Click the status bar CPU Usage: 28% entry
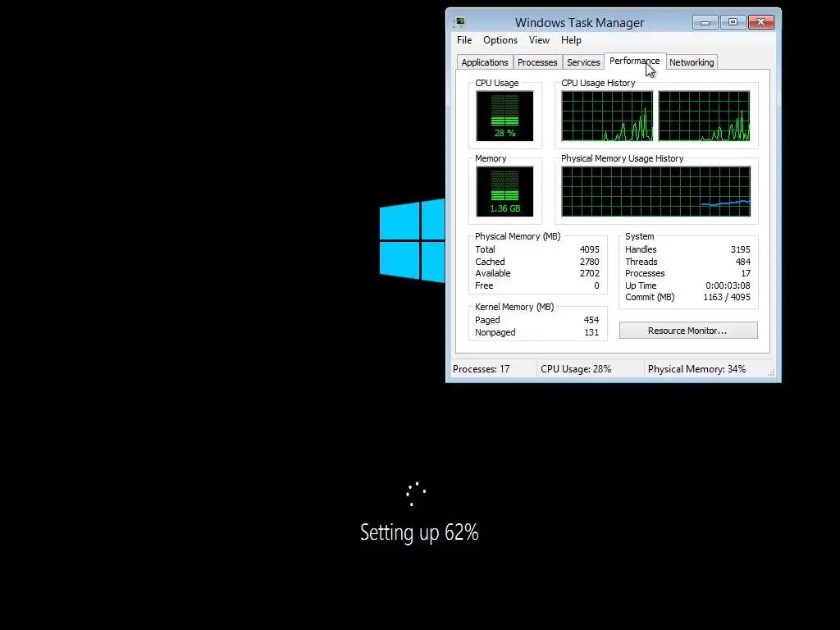 pos(576,369)
